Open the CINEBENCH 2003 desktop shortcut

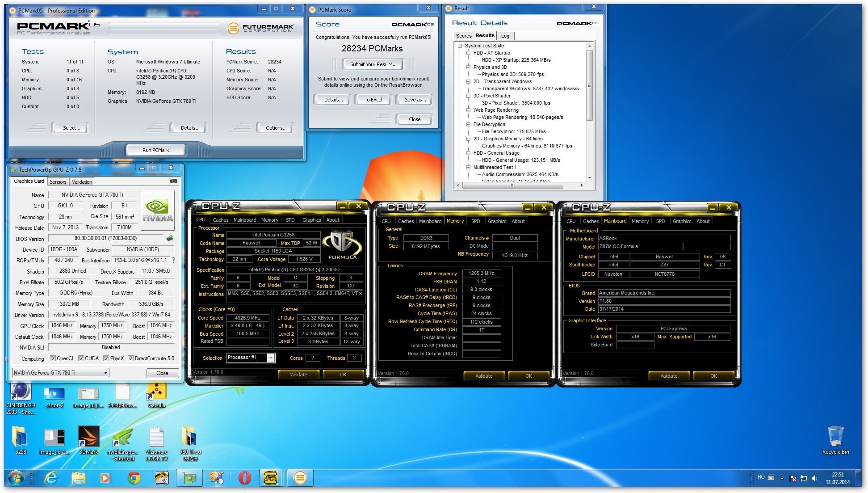(21, 399)
